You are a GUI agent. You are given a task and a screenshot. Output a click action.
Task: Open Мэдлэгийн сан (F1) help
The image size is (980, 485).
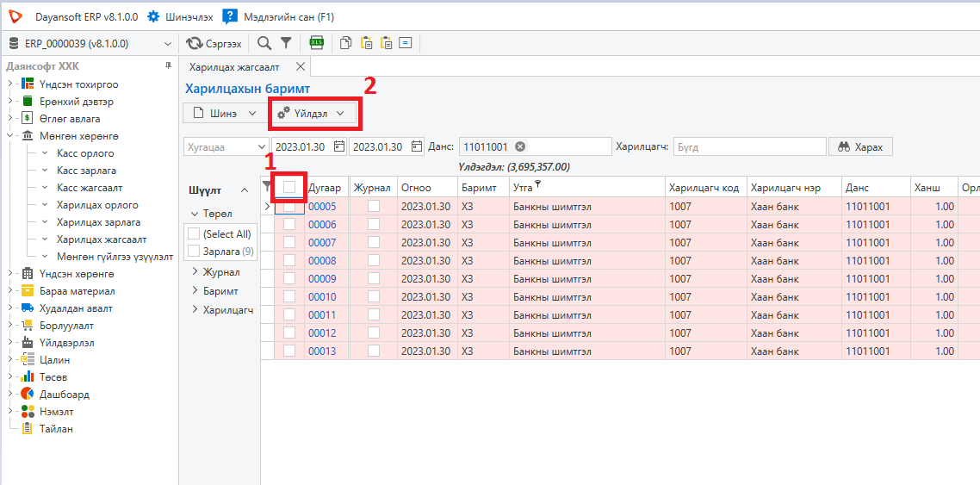click(279, 17)
